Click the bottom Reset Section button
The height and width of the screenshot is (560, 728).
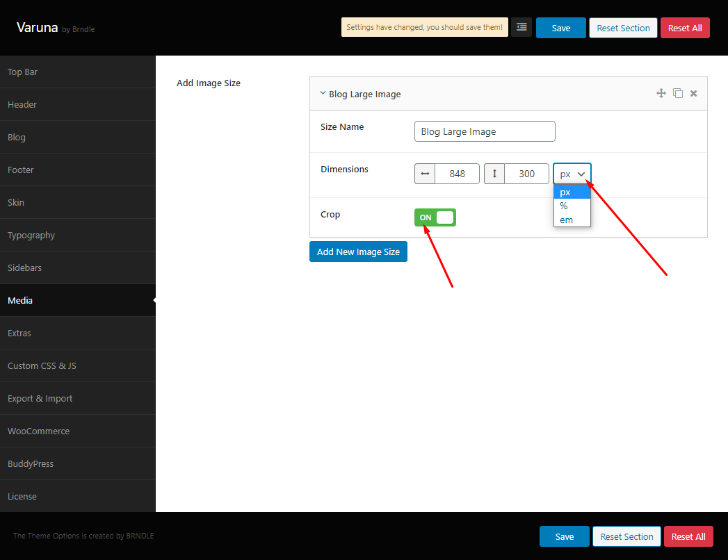(x=626, y=536)
